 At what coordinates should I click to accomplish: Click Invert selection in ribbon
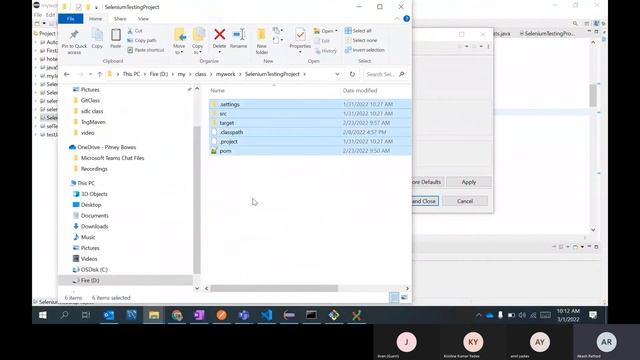(364, 50)
